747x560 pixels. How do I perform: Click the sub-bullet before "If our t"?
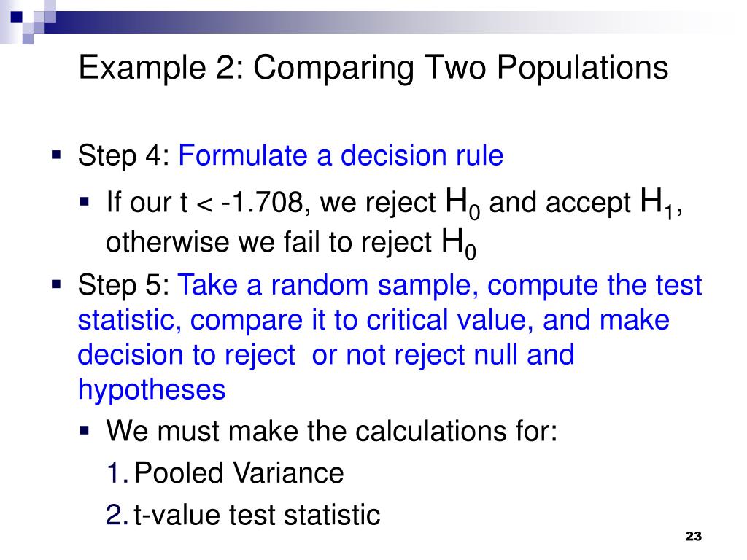point(85,201)
